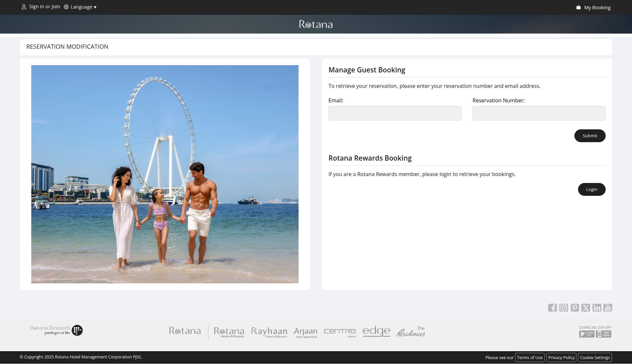Screen dimensions: 632x364
Task: Focus the Reservation Number input field
Action: (x=539, y=113)
